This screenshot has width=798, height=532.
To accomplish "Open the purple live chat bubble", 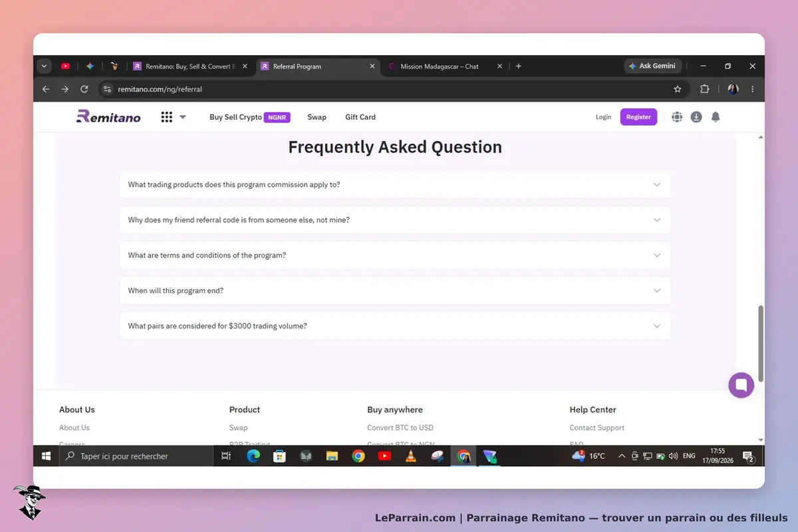I will 741,385.
